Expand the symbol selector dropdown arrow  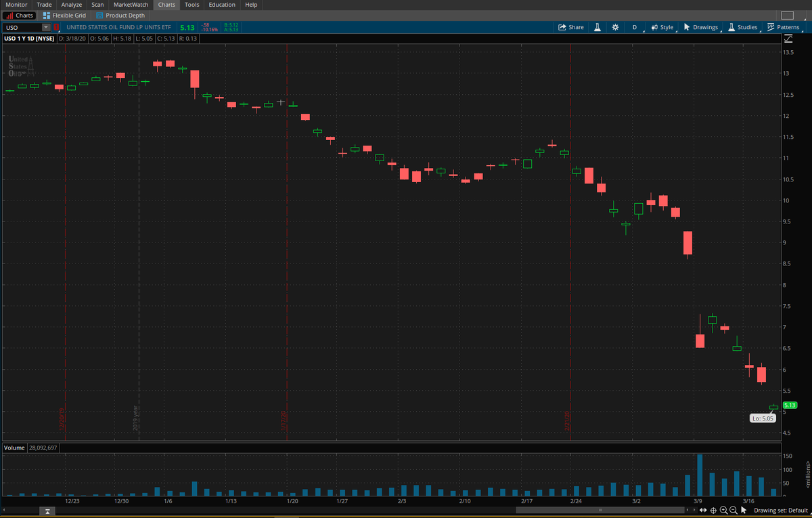click(46, 27)
